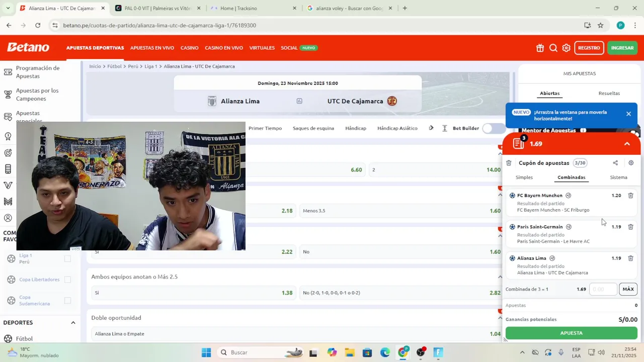Screen dimensions: 644x362
Task: Click the Apuestas por los Campeones trophy icon
Action: (x=8, y=95)
